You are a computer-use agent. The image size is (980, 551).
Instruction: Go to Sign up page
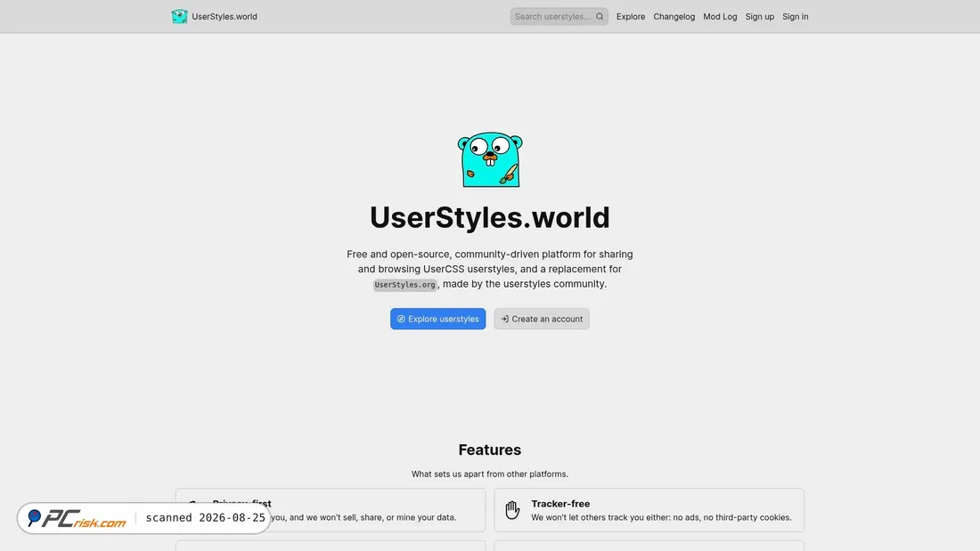pyautogui.click(x=759, y=17)
